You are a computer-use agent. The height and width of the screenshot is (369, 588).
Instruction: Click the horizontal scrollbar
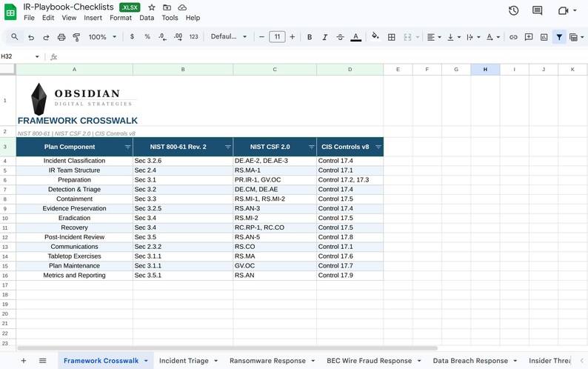[227, 348]
